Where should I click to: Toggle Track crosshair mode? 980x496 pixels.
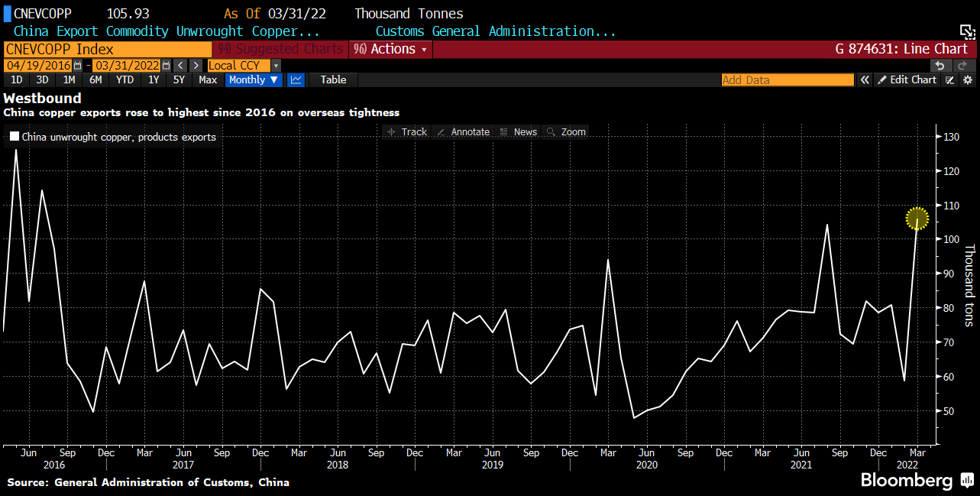[406, 132]
